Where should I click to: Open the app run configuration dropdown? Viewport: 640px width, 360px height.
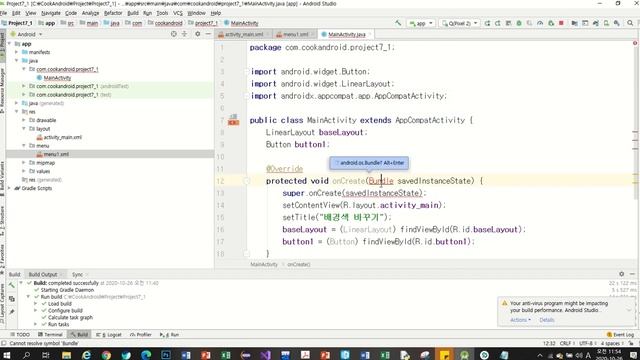pos(421,23)
